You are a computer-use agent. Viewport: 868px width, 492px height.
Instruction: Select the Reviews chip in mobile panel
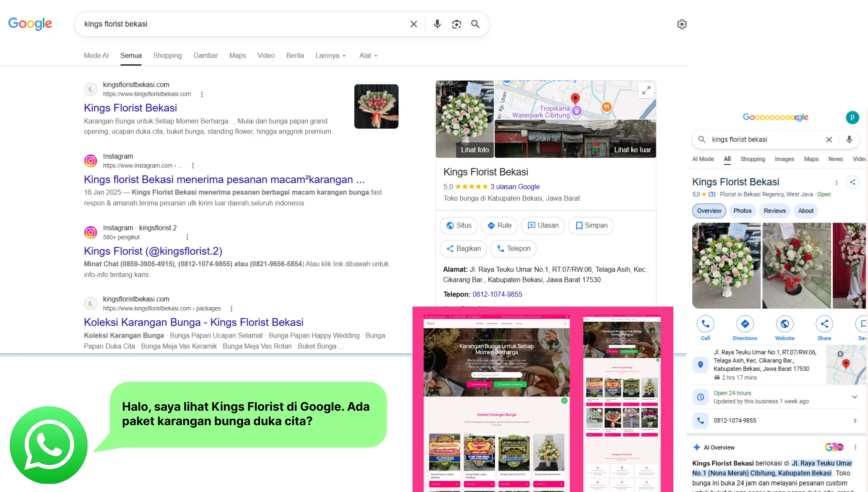pyautogui.click(x=774, y=211)
